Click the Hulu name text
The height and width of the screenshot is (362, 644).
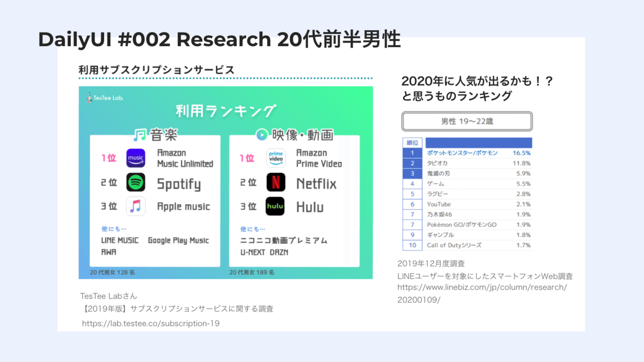click(310, 207)
